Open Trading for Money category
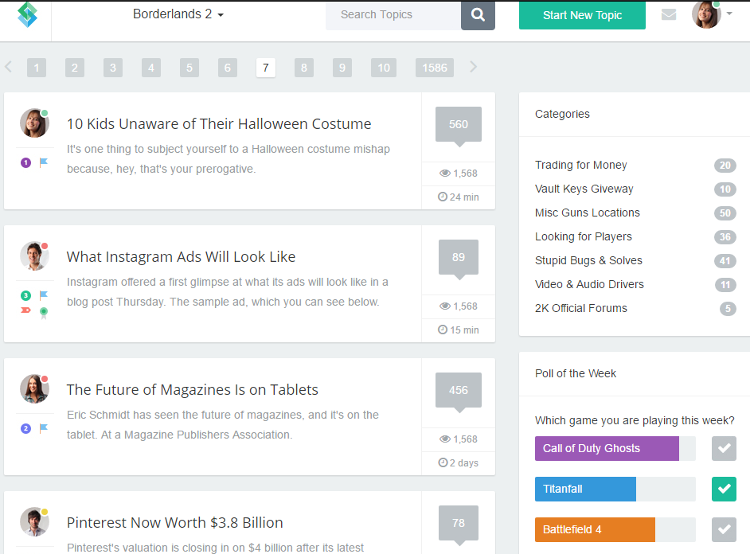This screenshot has width=750, height=554. point(581,165)
